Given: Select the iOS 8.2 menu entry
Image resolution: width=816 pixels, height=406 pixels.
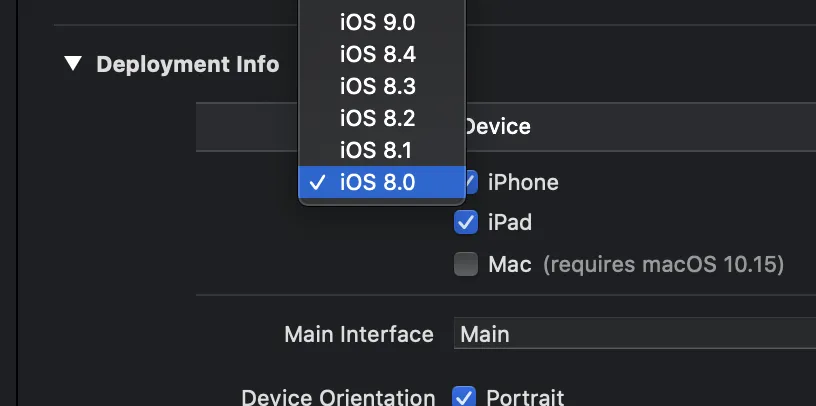Looking at the screenshot, I should [x=376, y=119].
